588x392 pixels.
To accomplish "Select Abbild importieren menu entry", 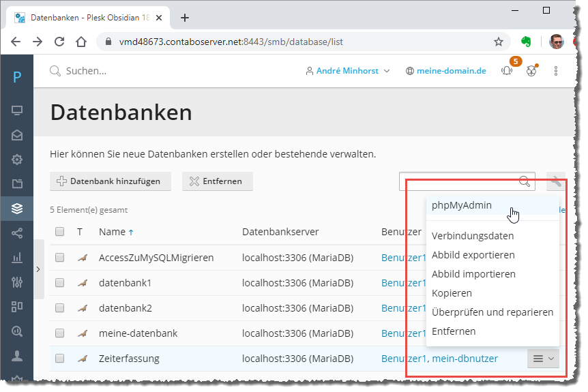I will pos(473,274).
